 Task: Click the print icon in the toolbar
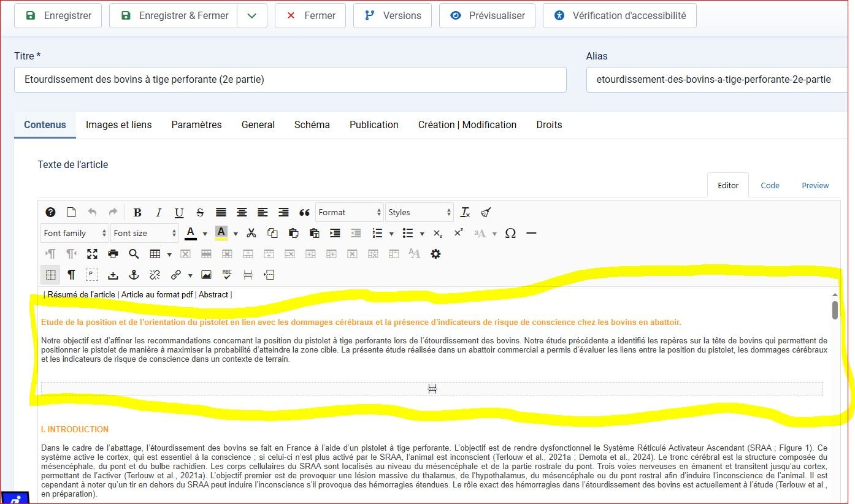113,254
